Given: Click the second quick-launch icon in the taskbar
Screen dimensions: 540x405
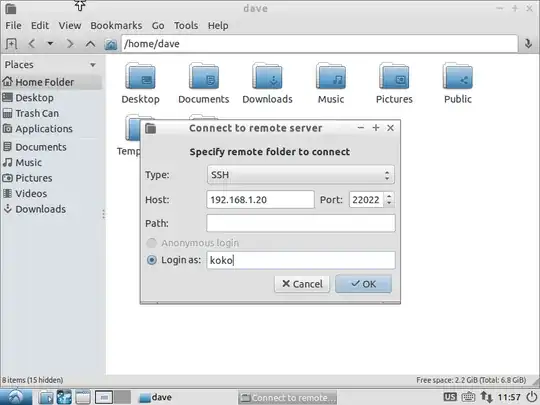Looking at the screenshot, I should pos(64,397).
